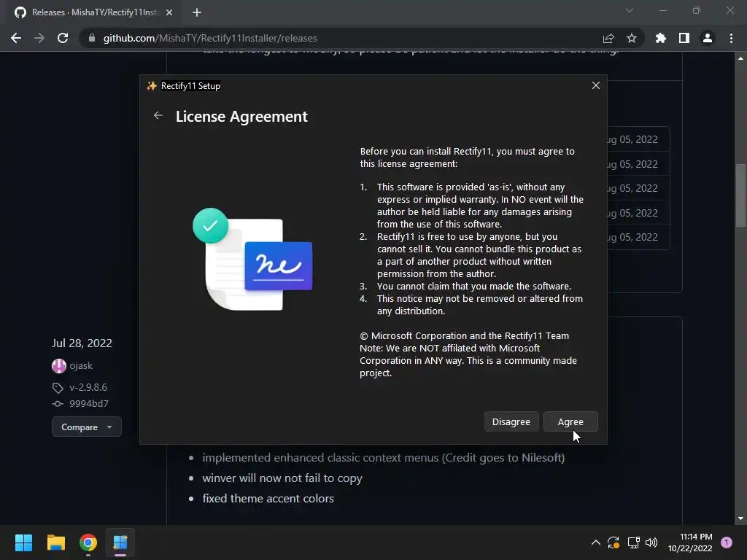This screenshot has height=560, width=747.
Task: Open the v-2.9.8.6 tag link
Action: 88,387
